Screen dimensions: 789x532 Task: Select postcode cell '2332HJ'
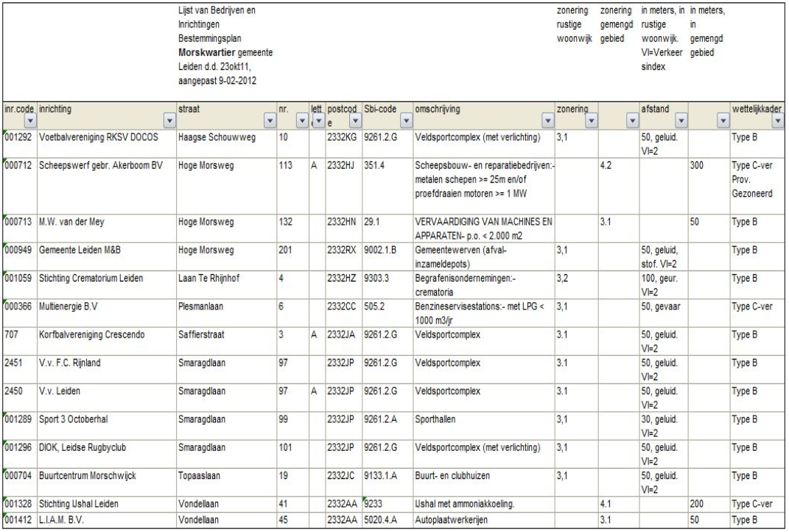pos(344,186)
